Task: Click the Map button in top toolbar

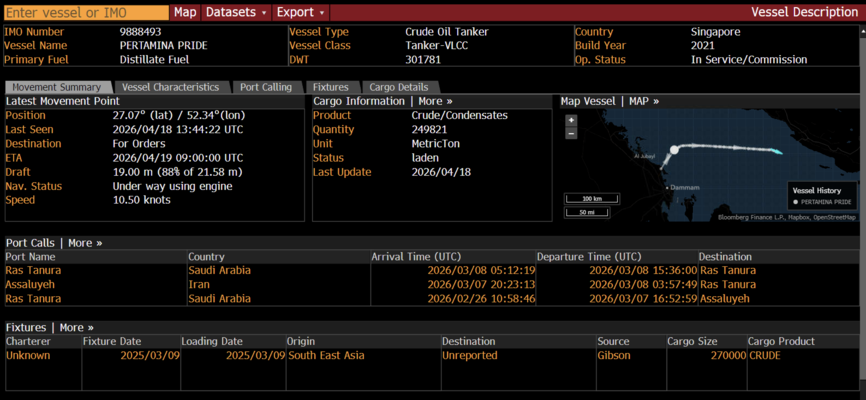Action: [x=185, y=12]
